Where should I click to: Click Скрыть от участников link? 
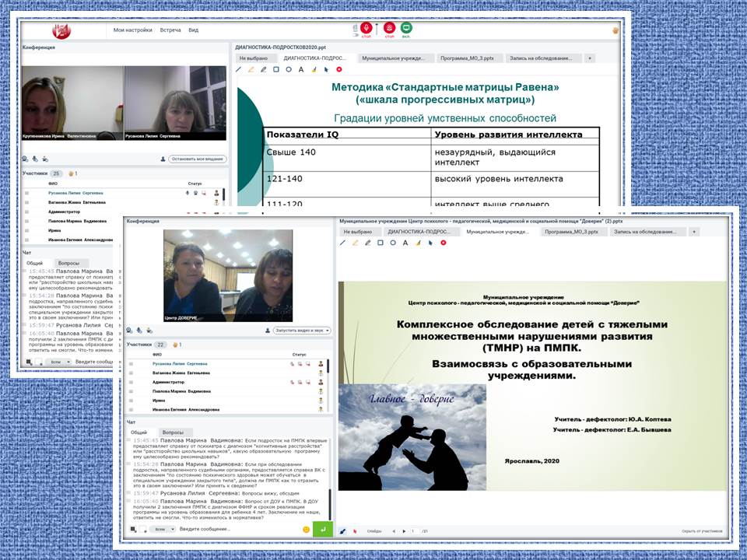pos(702,531)
